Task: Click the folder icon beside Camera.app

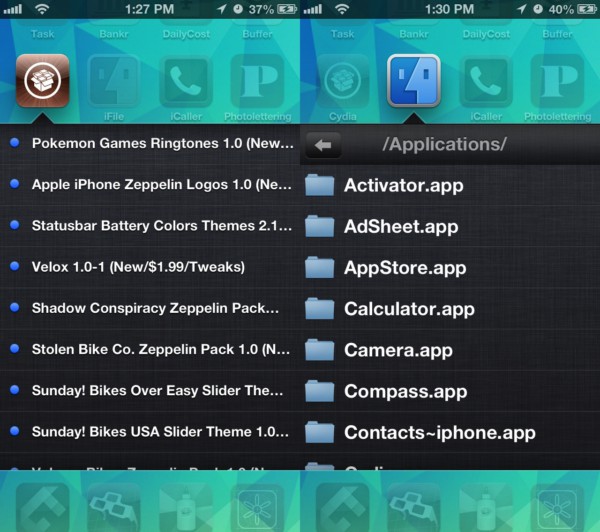Action: (x=320, y=350)
